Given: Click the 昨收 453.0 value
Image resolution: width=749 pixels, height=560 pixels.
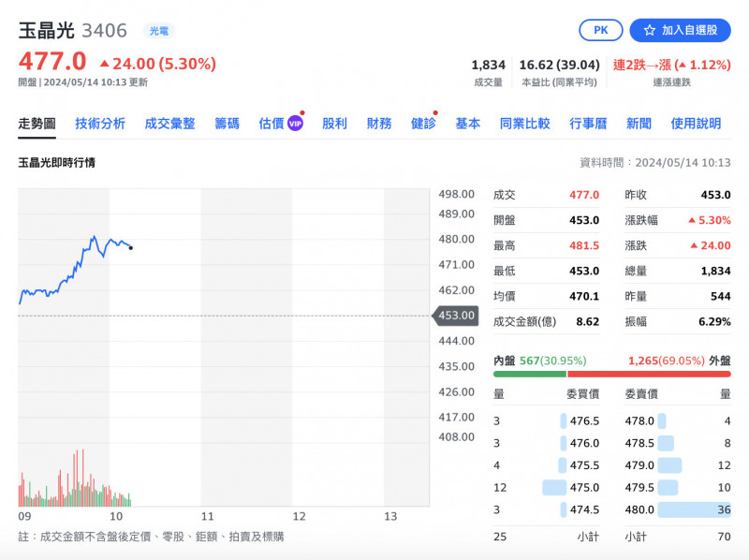Looking at the screenshot, I should (x=715, y=195).
